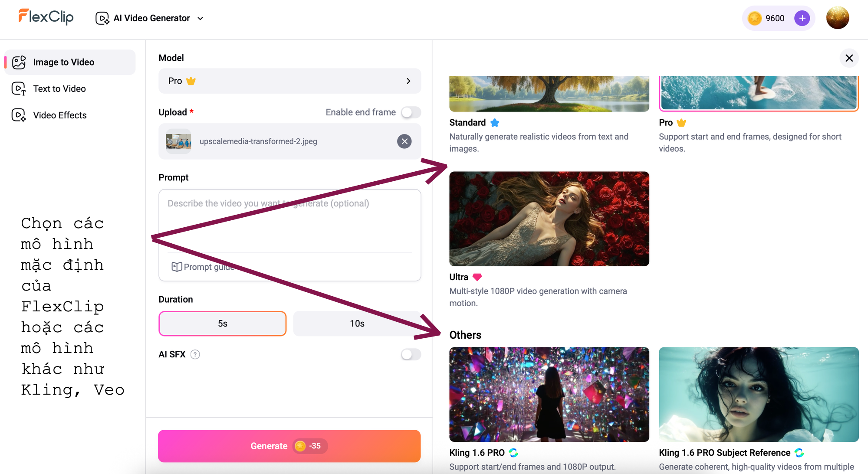Select Kling 1.6 PRO Subject Reference thumbnail
The height and width of the screenshot is (474, 868).
click(x=759, y=394)
